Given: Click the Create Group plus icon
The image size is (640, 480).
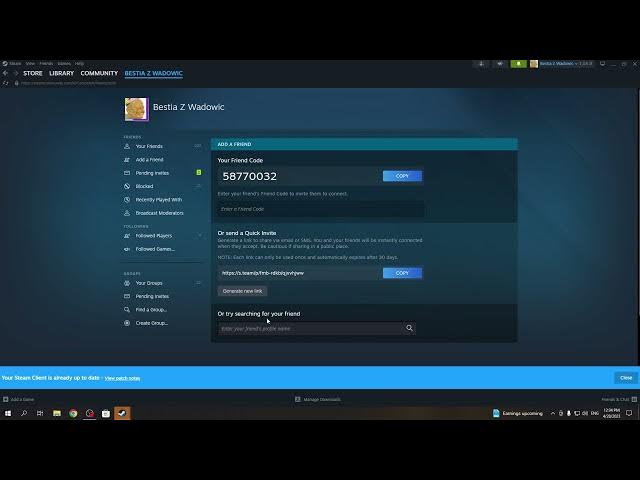Looking at the screenshot, I should pos(127,323).
